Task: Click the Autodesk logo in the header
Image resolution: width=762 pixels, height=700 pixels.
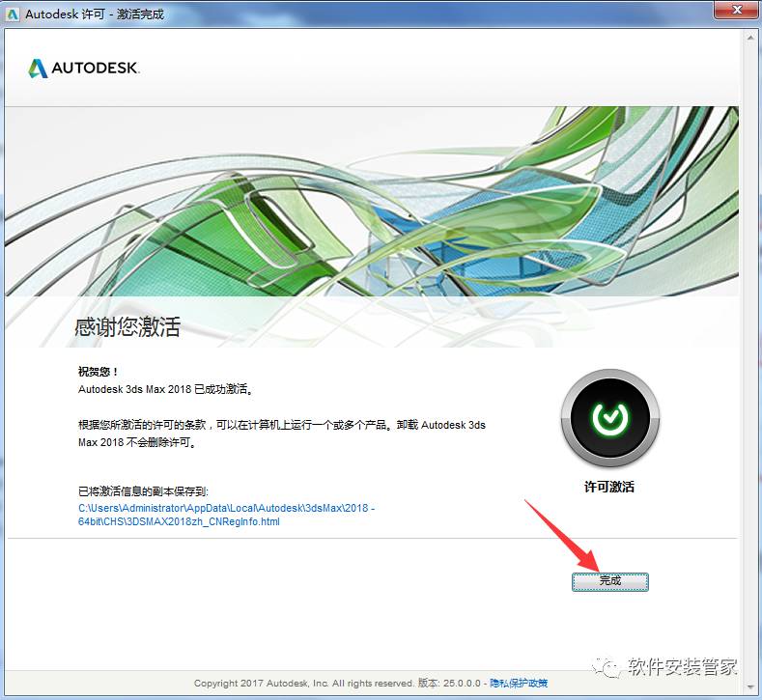Action: tap(84, 68)
